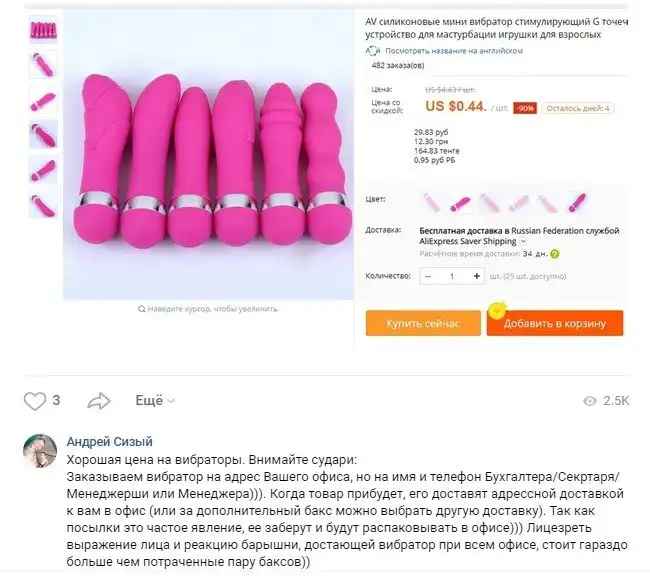
Task: Select the top product thumbnail
Action: (x=43, y=30)
